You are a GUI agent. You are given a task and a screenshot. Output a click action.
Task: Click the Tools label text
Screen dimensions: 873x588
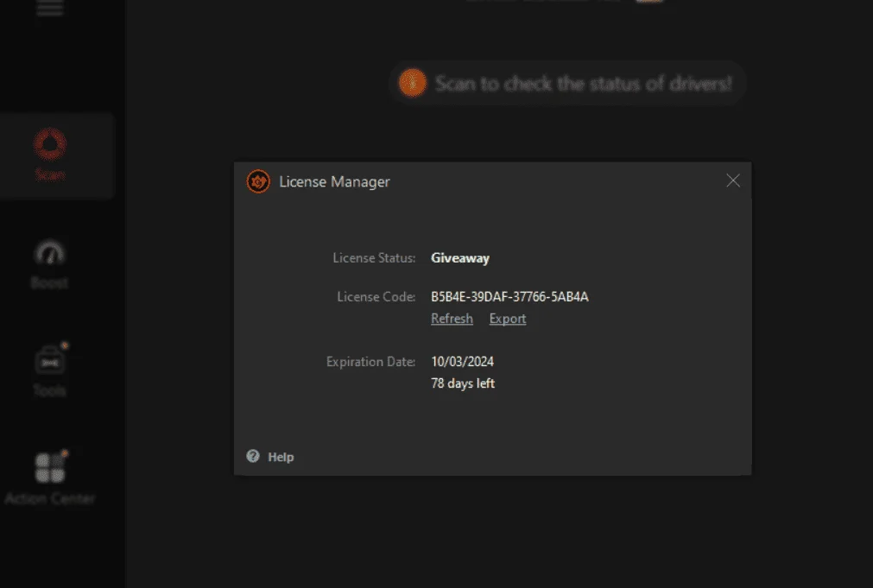[49, 390]
